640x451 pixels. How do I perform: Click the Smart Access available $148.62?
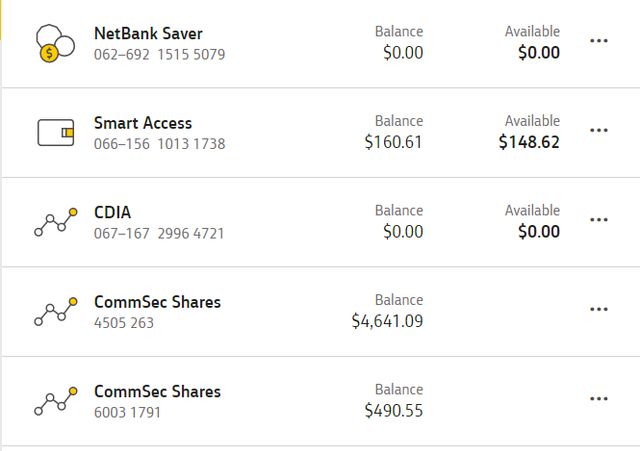[x=529, y=142]
